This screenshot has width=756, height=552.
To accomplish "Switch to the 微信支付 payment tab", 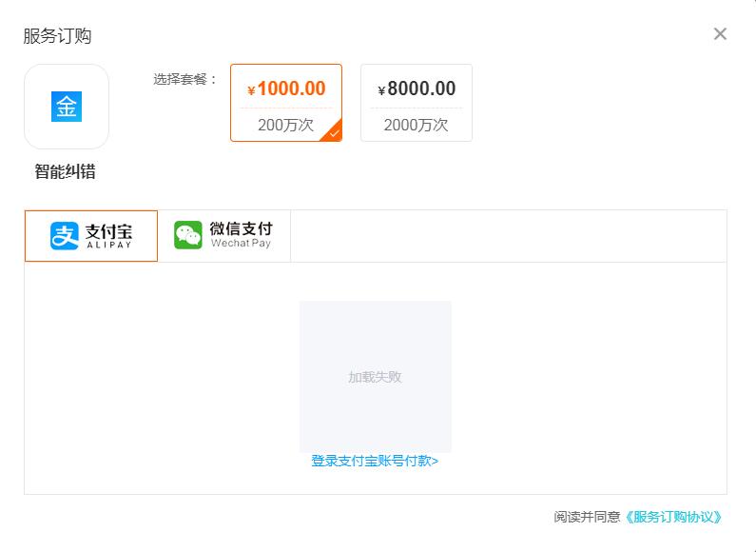I will tap(224, 236).
